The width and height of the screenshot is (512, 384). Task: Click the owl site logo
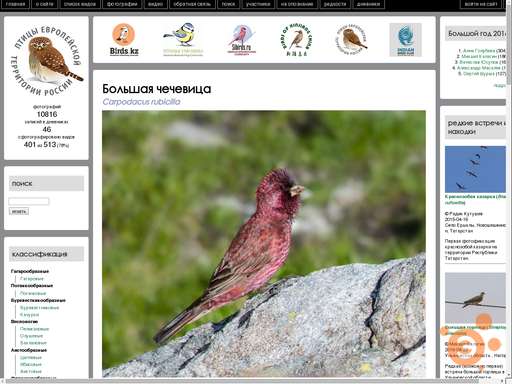47,61
